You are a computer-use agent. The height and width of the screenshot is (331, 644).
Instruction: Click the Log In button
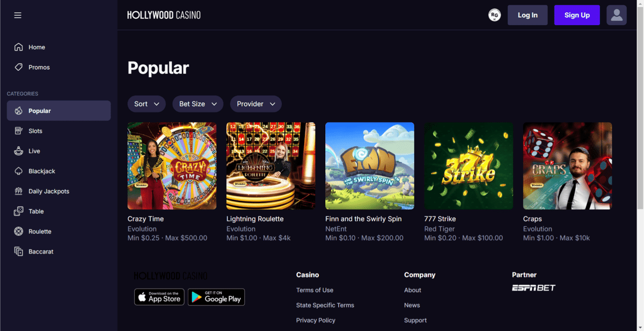(528, 15)
